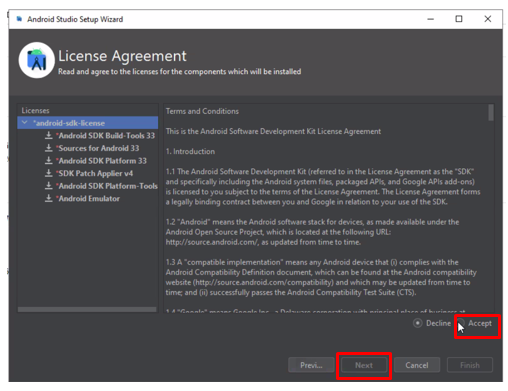Click the License Agreement page title
508x391 pixels.
point(122,56)
